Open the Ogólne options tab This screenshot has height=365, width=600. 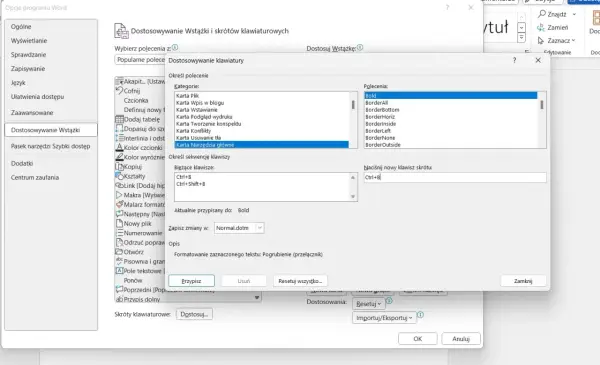pos(51,26)
